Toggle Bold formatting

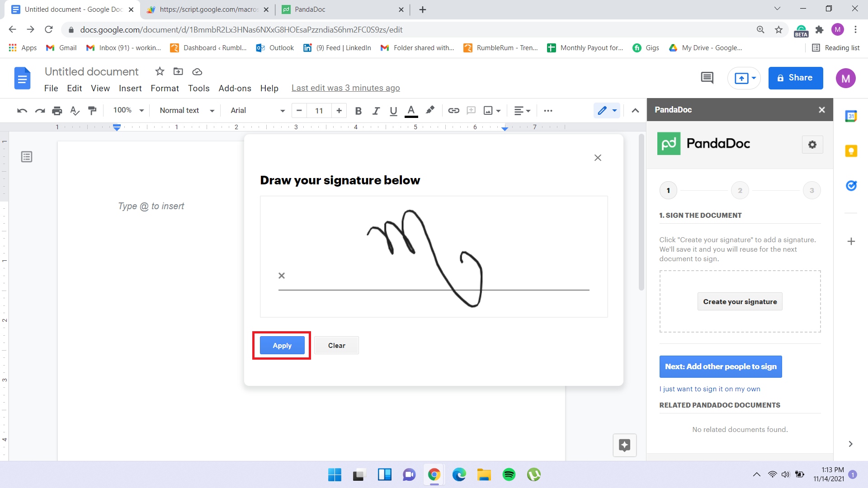358,111
